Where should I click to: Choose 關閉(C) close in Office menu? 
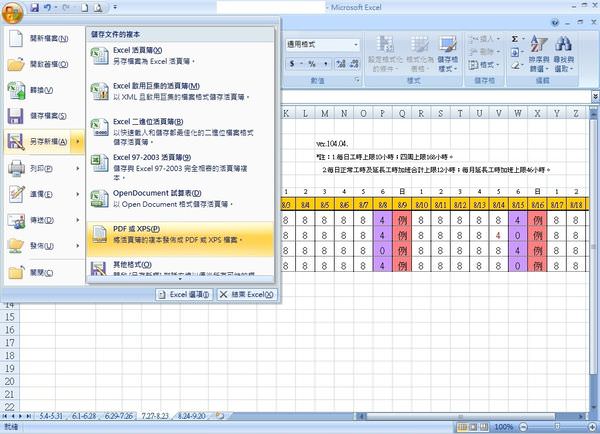[x=43, y=272]
